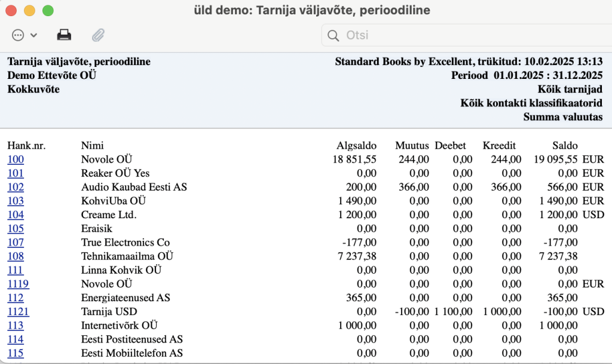Click the yellow minimize window button

coord(30,11)
